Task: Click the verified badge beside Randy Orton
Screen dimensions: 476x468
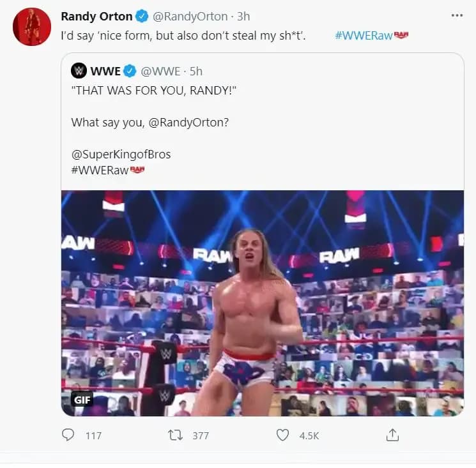Action: 142,17
